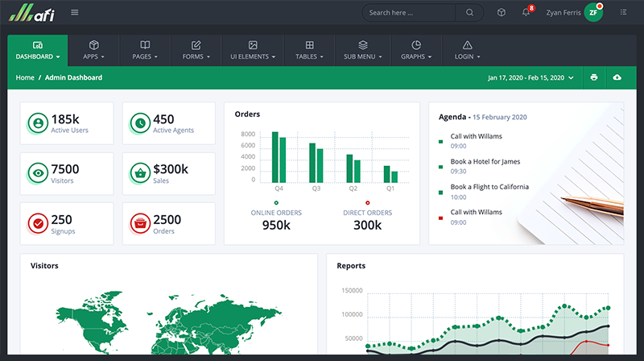The image size is (644, 361).
Task: Click the Home breadcrumb link
Action: tap(25, 78)
